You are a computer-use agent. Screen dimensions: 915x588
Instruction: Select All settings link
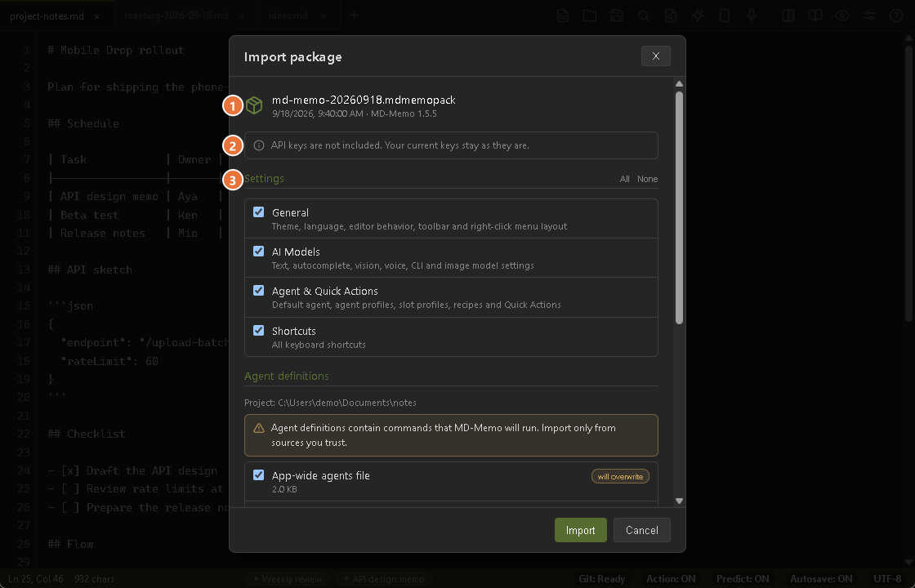tap(624, 179)
